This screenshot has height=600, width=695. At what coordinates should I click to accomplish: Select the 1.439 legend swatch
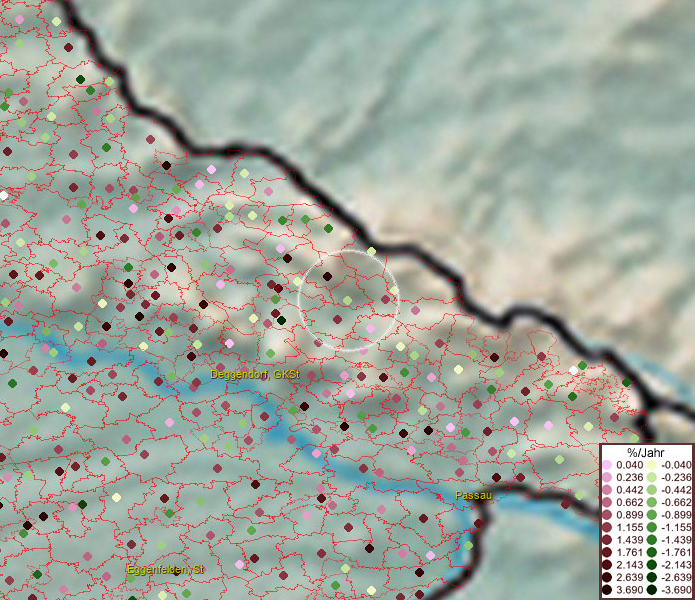click(x=607, y=540)
